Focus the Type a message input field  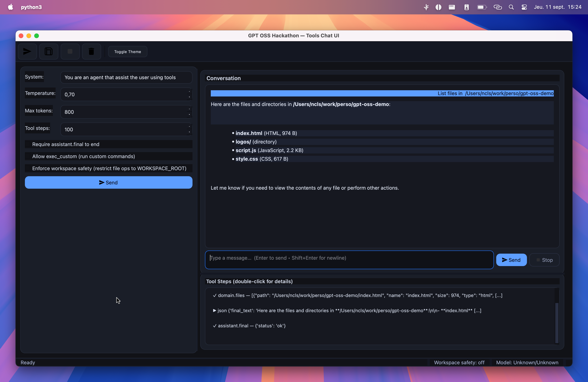pos(349,259)
